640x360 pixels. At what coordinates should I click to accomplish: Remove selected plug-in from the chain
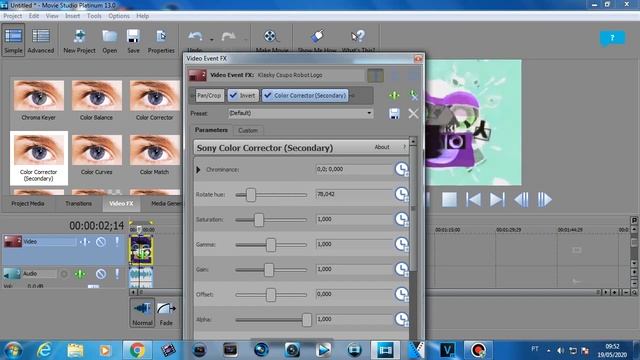coord(413,96)
